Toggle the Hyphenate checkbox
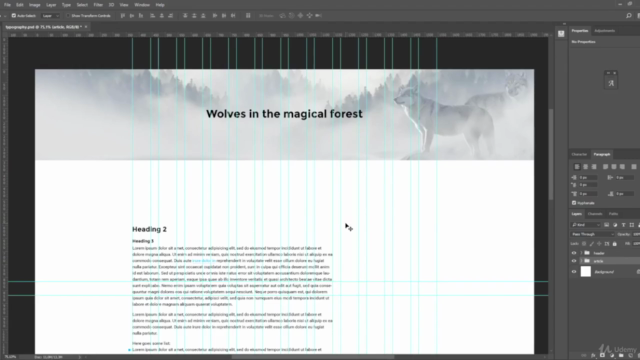 pos(574,203)
